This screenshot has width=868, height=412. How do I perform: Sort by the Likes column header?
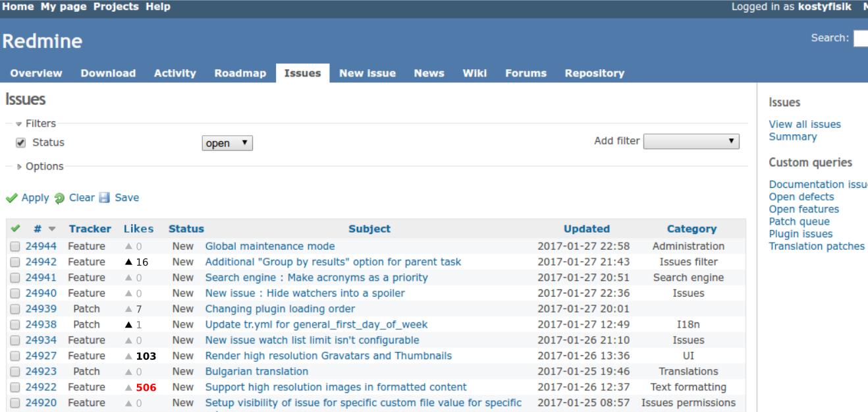point(139,229)
